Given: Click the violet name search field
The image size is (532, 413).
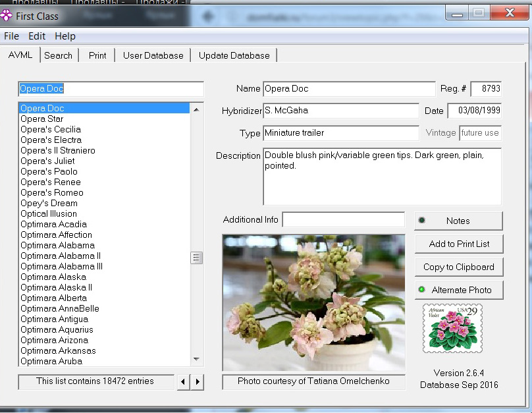Looking at the screenshot, I should tap(111, 89).
